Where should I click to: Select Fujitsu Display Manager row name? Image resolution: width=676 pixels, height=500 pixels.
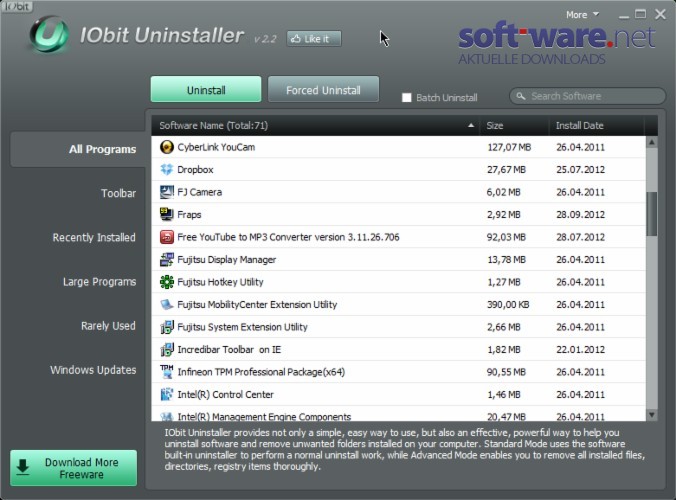click(x=227, y=259)
